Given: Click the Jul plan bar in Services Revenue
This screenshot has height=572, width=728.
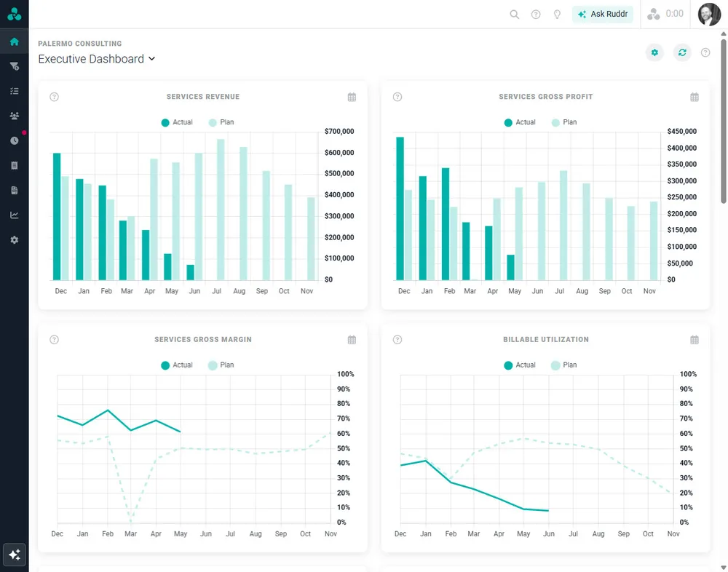Looking at the screenshot, I should click(221, 210).
